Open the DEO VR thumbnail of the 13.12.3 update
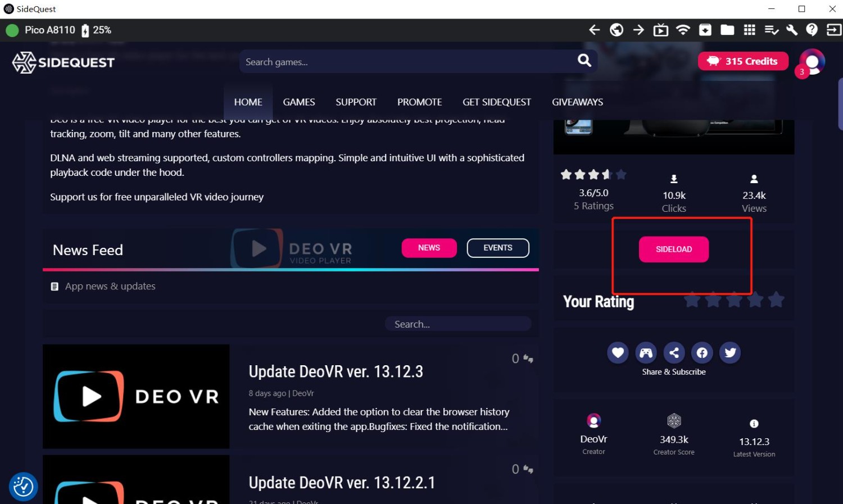The image size is (843, 504). 136,396
